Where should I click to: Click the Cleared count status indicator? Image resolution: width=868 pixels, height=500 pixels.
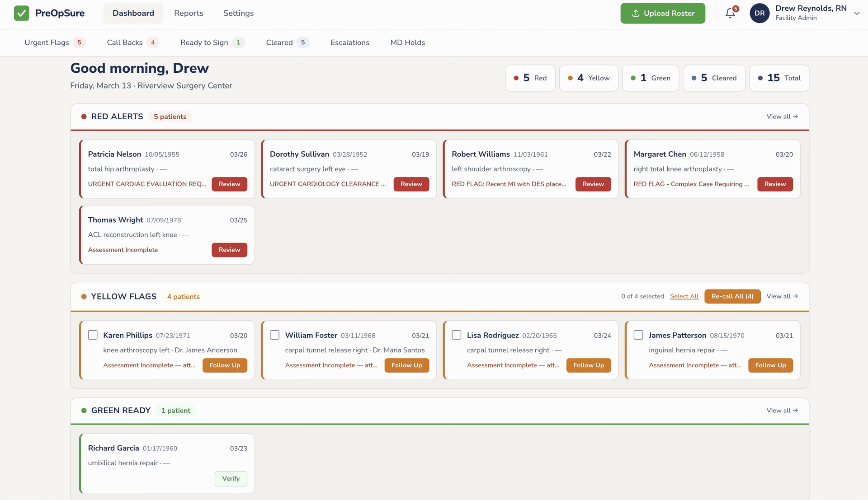coord(714,78)
